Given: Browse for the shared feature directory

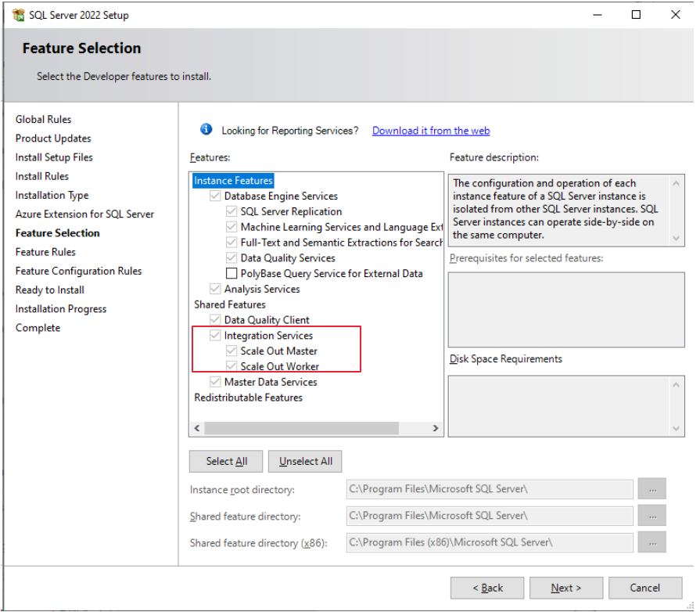Looking at the screenshot, I should click(652, 516).
